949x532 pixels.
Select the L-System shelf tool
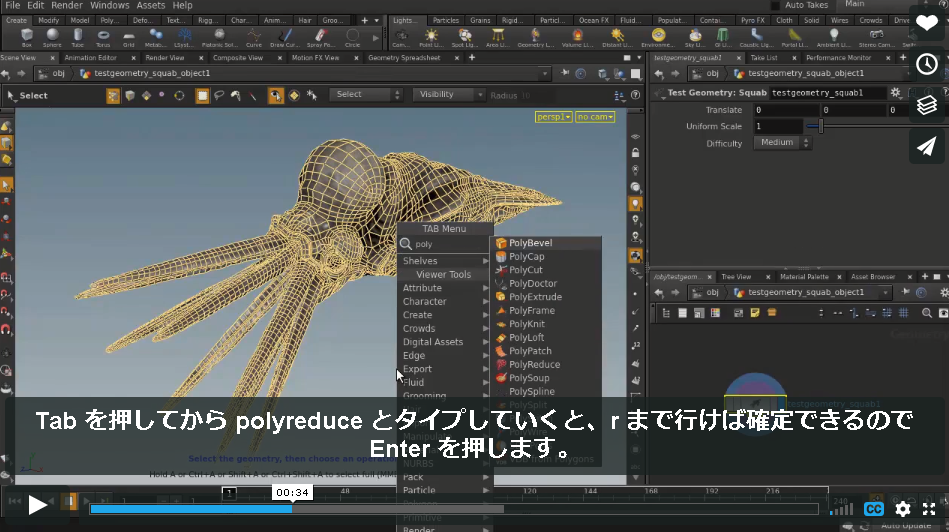click(x=184, y=38)
